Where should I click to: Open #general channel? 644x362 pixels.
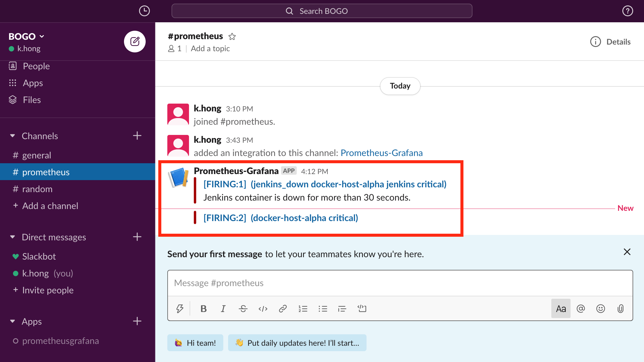click(37, 155)
